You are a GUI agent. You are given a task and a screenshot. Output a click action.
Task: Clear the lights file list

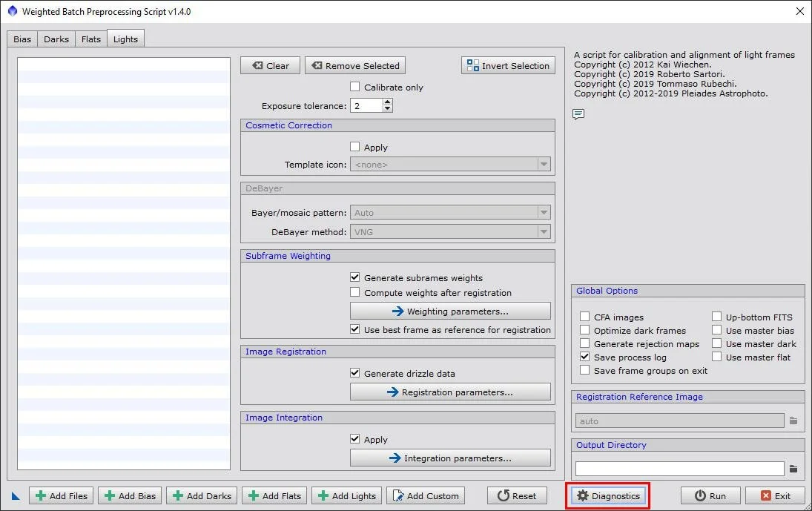271,66
